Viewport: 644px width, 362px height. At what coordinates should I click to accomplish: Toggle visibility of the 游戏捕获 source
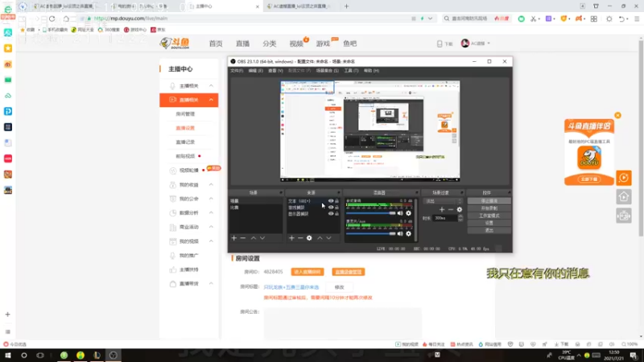(x=331, y=208)
